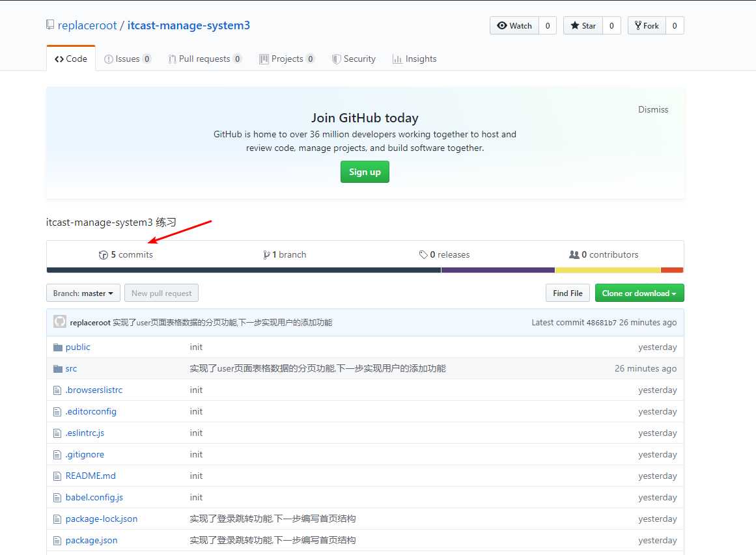View the 5 commits history
756x555 pixels.
pos(126,254)
